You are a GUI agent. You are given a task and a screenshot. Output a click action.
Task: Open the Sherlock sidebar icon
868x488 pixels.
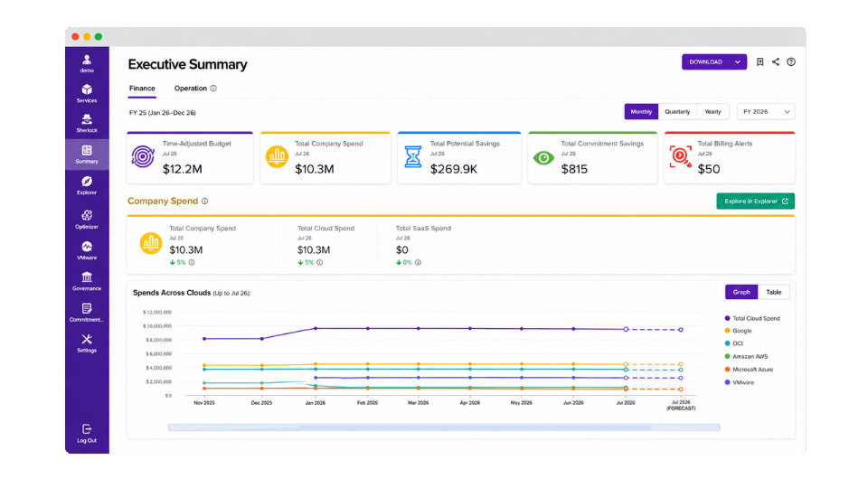(x=87, y=119)
